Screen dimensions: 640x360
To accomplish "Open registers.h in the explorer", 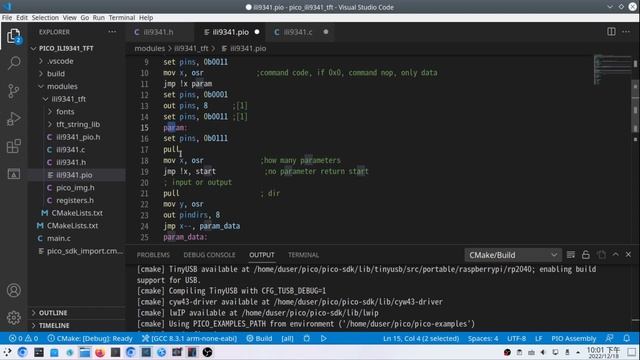I will point(75,200).
